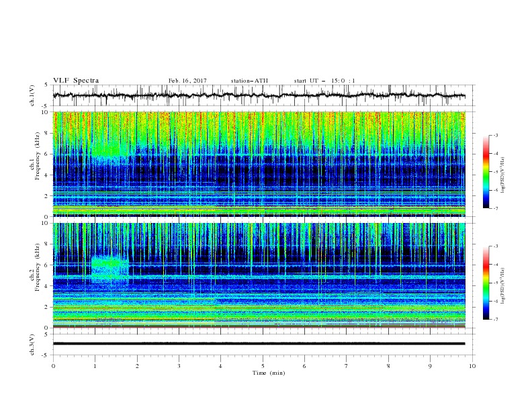Click the ch.2 spectrogram frequency tick "4"

47,286
